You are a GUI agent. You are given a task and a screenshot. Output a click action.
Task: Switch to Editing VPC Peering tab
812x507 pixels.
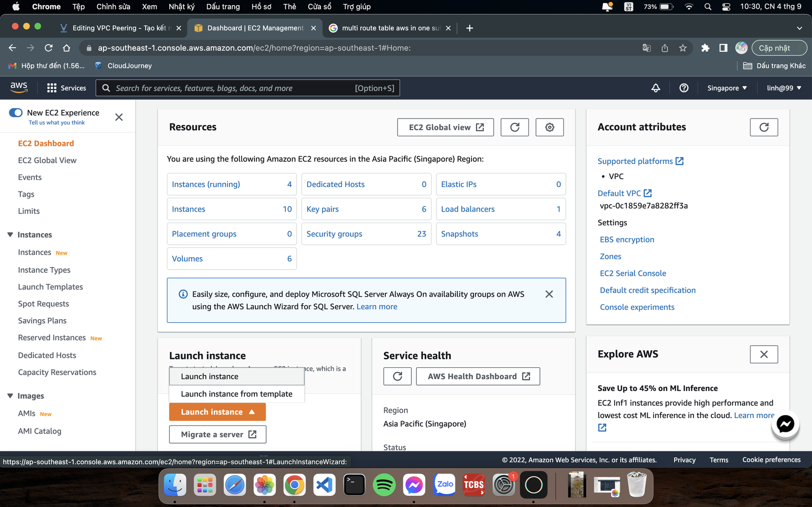click(120, 28)
